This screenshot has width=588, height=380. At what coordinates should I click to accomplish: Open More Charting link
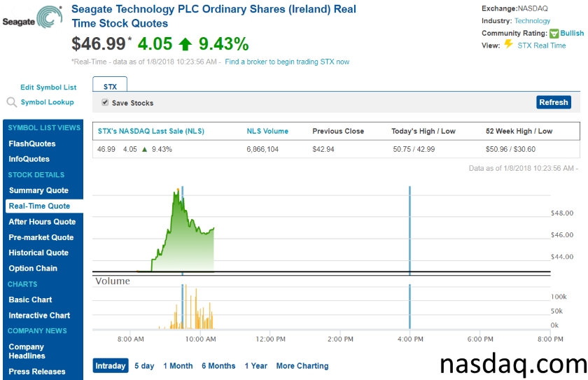tap(302, 366)
